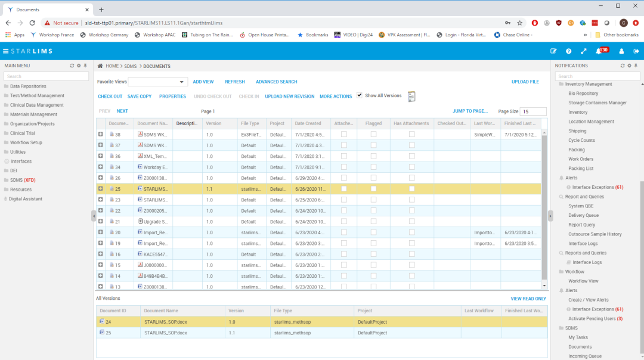
Task: Click UPLOAD NEW REVISION
Action: [x=290, y=97]
